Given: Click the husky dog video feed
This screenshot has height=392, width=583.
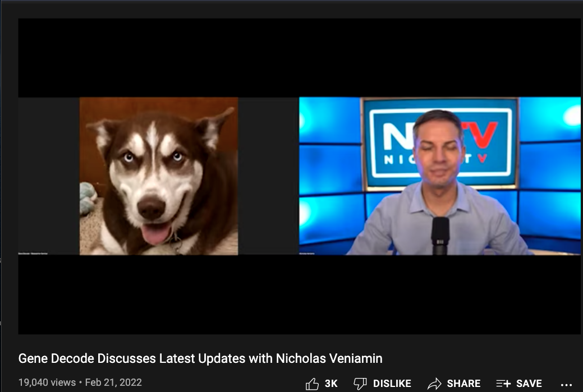Looking at the screenshot, I should pyautogui.click(x=158, y=176).
